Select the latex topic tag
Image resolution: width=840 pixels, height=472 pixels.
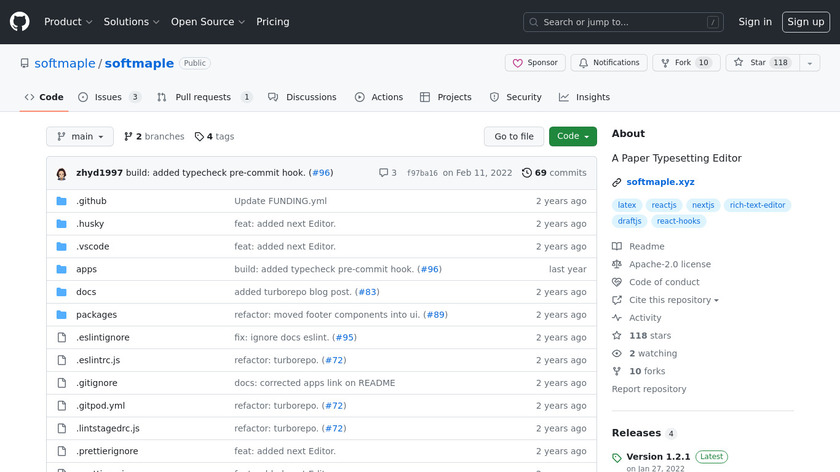(627, 205)
